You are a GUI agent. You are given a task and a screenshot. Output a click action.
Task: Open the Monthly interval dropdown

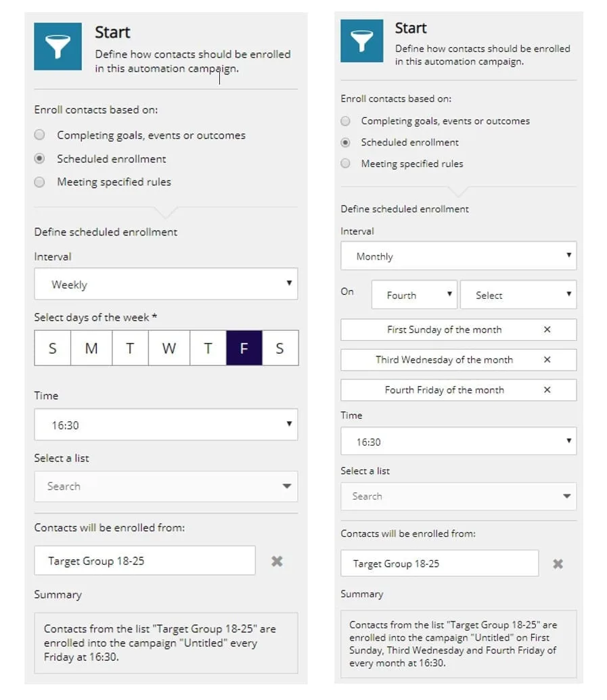click(x=457, y=256)
